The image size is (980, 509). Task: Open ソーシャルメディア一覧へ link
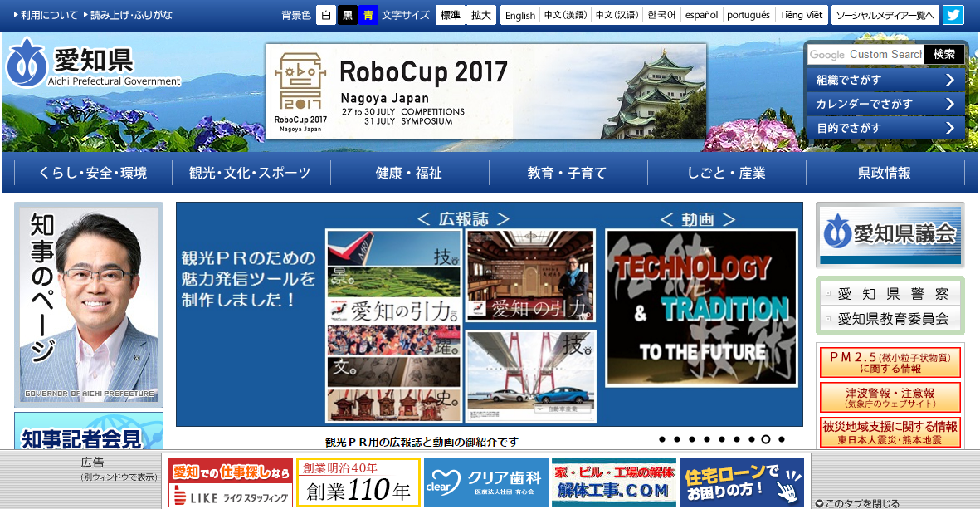pos(885,15)
